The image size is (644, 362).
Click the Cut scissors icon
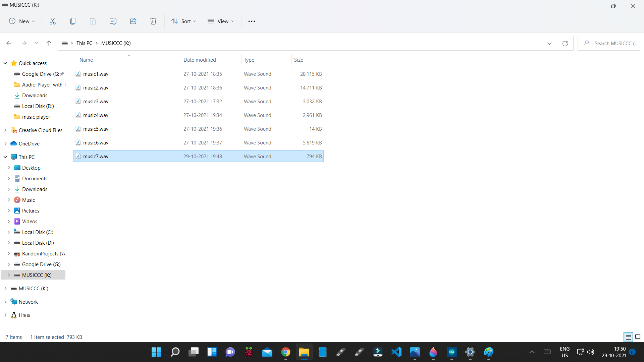click(53, 21)
